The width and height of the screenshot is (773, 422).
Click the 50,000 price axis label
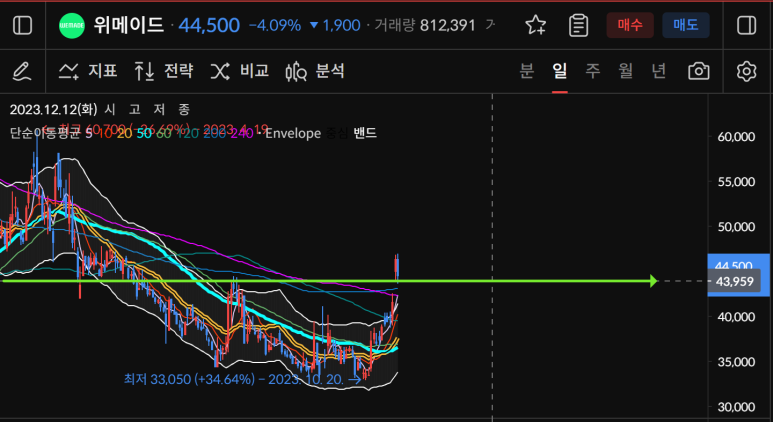click(x=735, y=227)
